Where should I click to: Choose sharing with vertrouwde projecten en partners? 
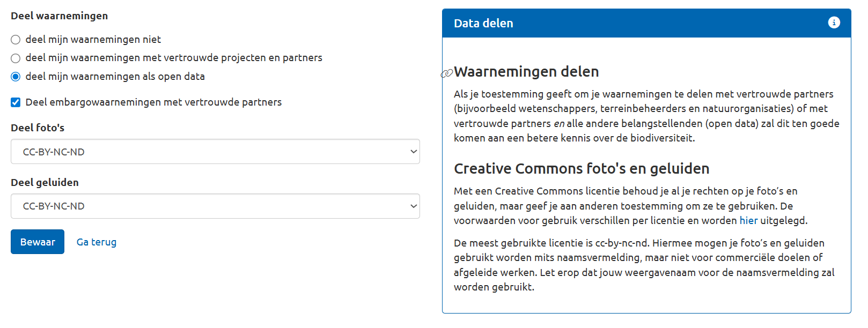point(16,58)
